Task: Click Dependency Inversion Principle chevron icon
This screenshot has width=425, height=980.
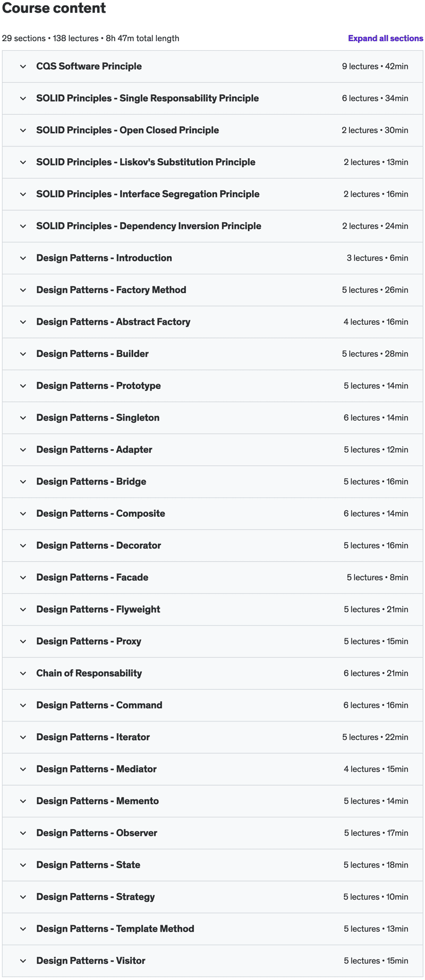Action: (x=23, y=226)
